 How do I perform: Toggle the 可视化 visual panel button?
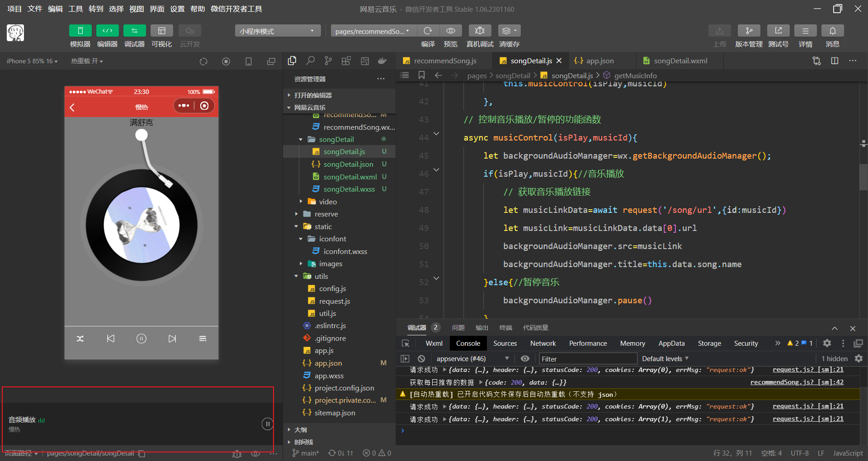(x=161, y=31)
